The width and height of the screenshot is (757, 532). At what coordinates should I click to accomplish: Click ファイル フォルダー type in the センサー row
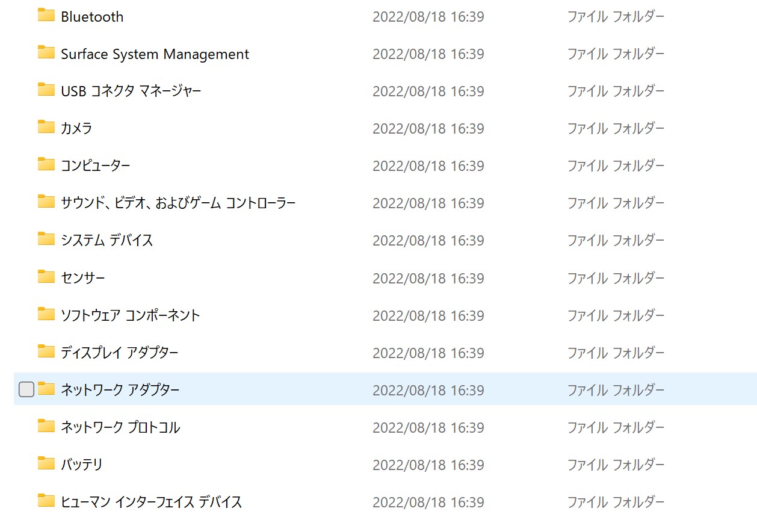[x=616, y=277]
